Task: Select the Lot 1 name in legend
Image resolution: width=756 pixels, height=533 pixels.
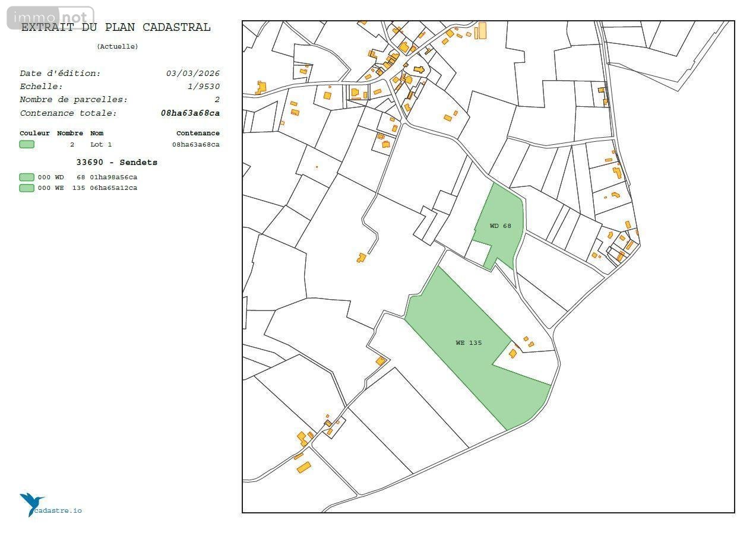Action: [101, 144]
